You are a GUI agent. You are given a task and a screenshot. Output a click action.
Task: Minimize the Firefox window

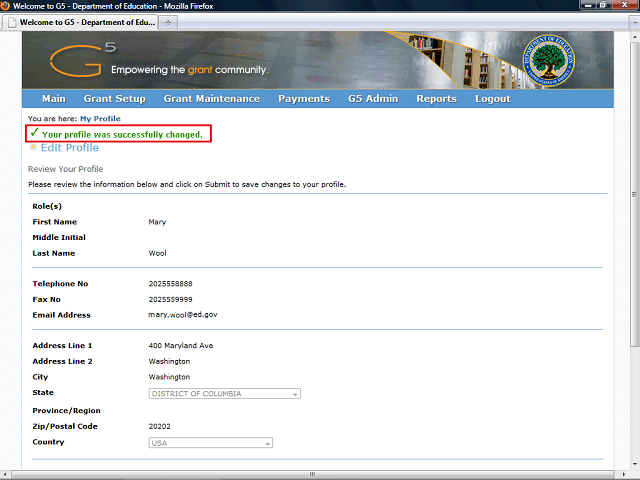coord(596,6)
